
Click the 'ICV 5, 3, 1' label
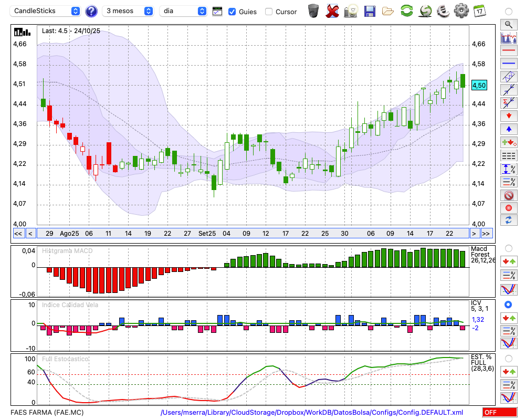479,306
